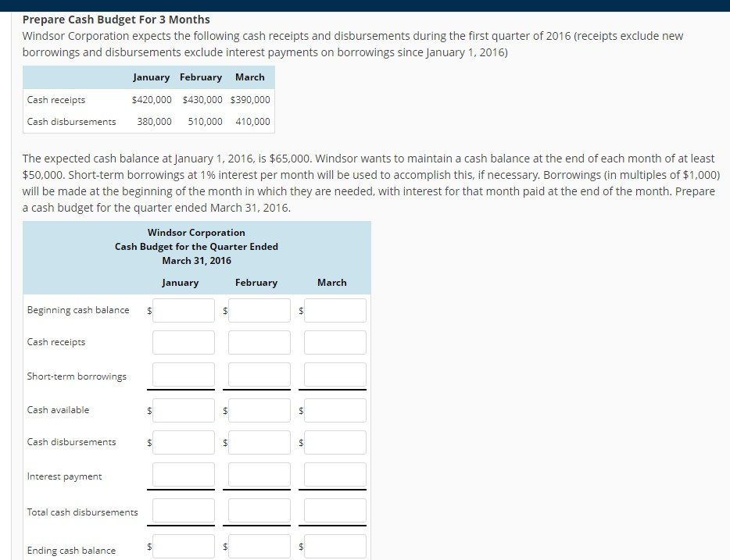
Task: Focus January Ending cash balance input
Action: [x=184, y=546]
